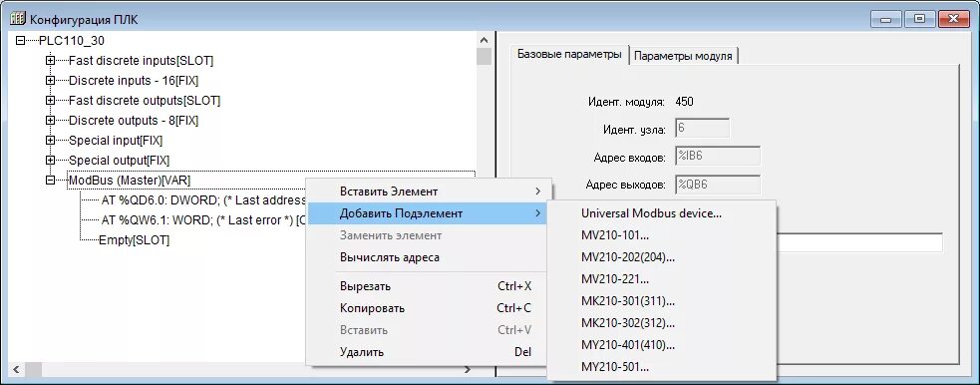Image resolution: width=980 pixels, height=385 pixels.
Task: Expand Fast discrete outputs[SLOT] node
Action: tap(50, 101)
